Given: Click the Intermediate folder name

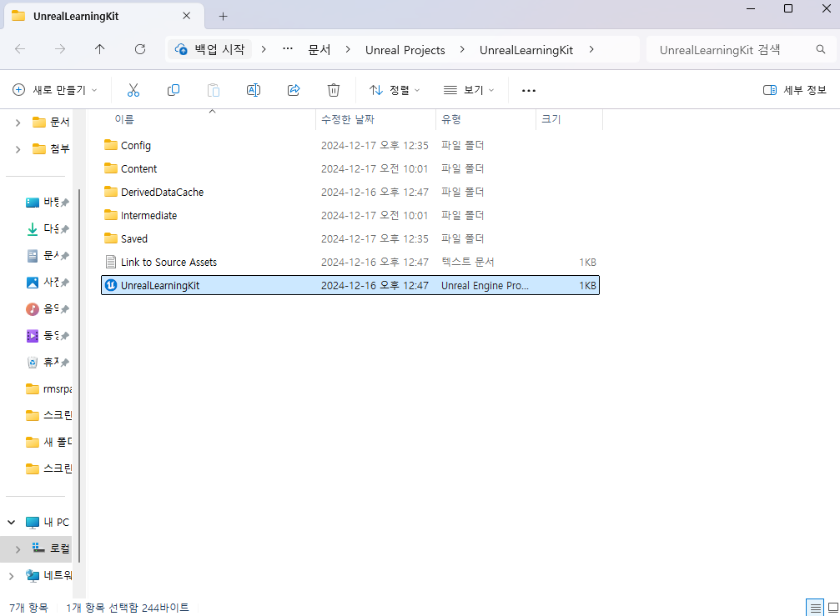Looking at the screenshot, I should click(x=149, y=216).
